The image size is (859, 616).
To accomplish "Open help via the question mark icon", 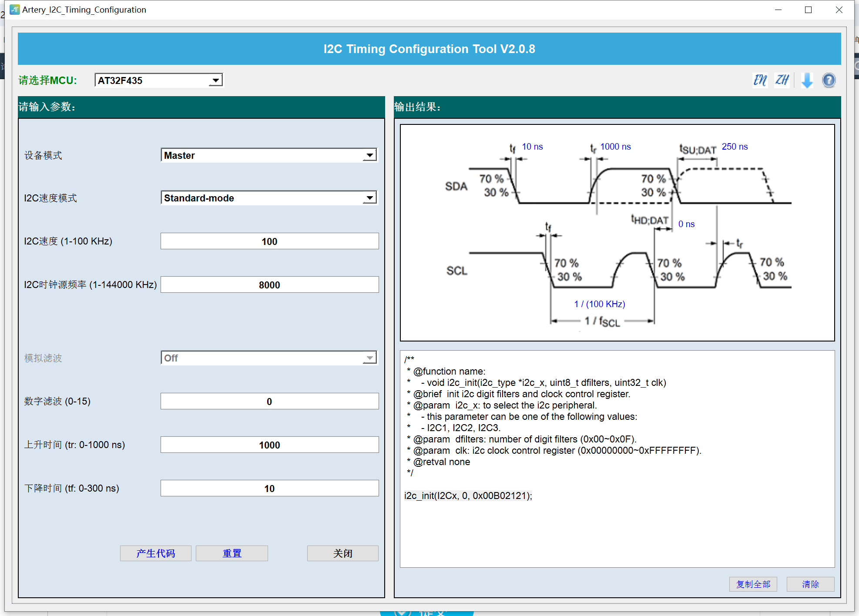I will pyautogui.click(x=829, y=80).
